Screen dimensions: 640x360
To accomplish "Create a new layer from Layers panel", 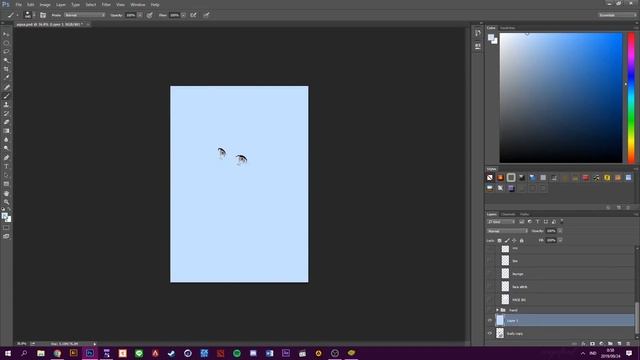I will (620, 344).
